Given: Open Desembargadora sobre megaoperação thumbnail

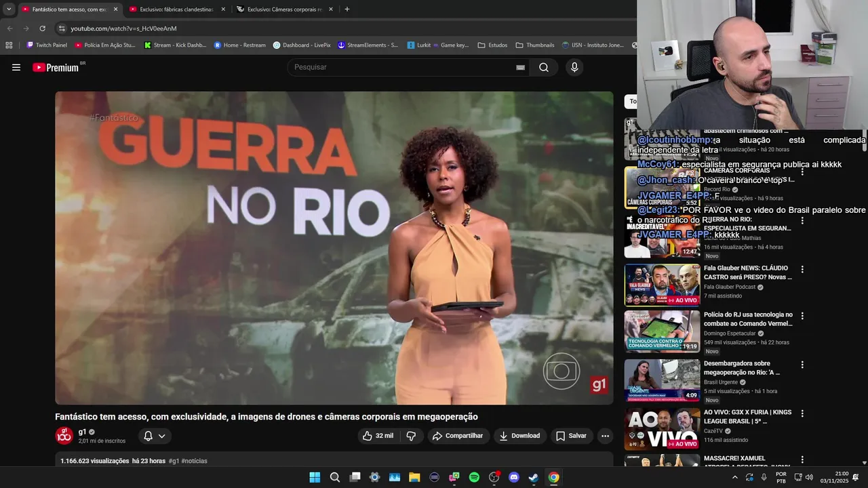Looking at the screenshot, I should coord(662,380).
